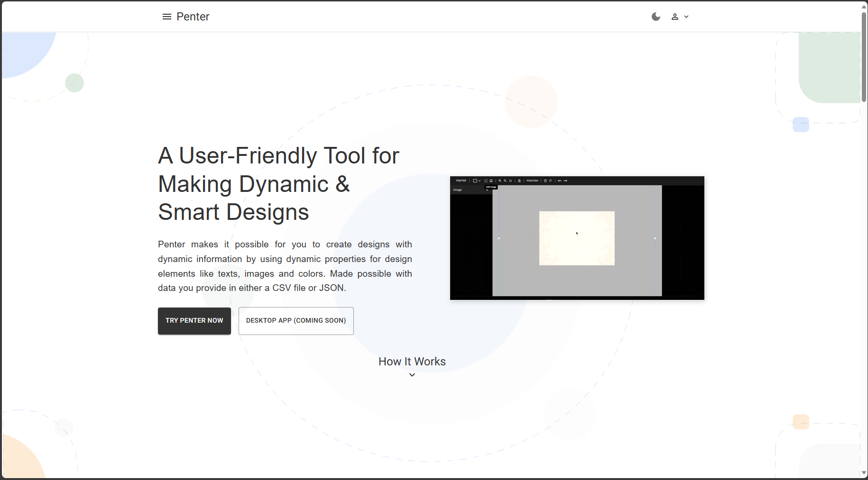Viewport: 868px width, 480px height.
Task: Toggle dark mode with moon icon
Action: coord(656,17)
